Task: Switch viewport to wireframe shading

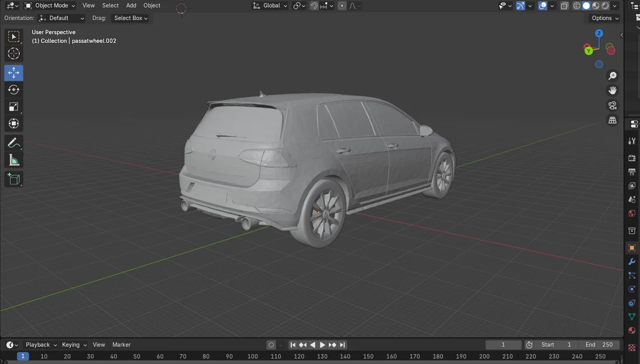Action: [x=576, y=5]
